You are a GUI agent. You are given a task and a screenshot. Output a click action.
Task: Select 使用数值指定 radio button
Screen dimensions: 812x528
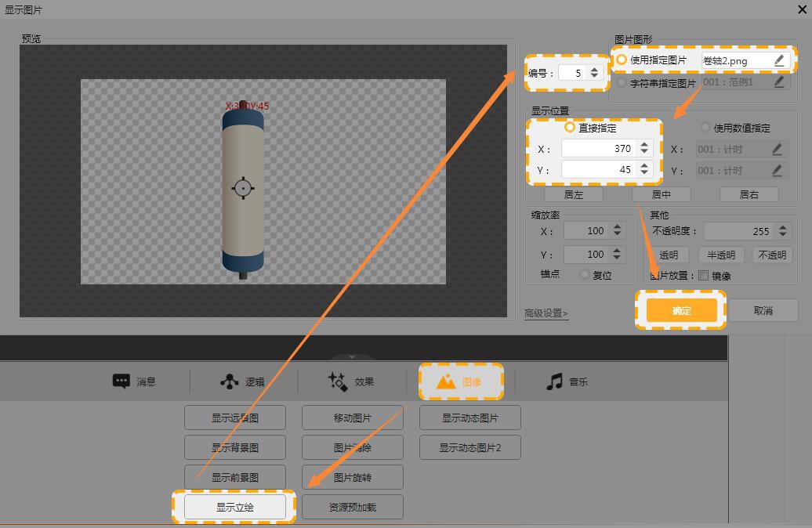click(705, 128)
